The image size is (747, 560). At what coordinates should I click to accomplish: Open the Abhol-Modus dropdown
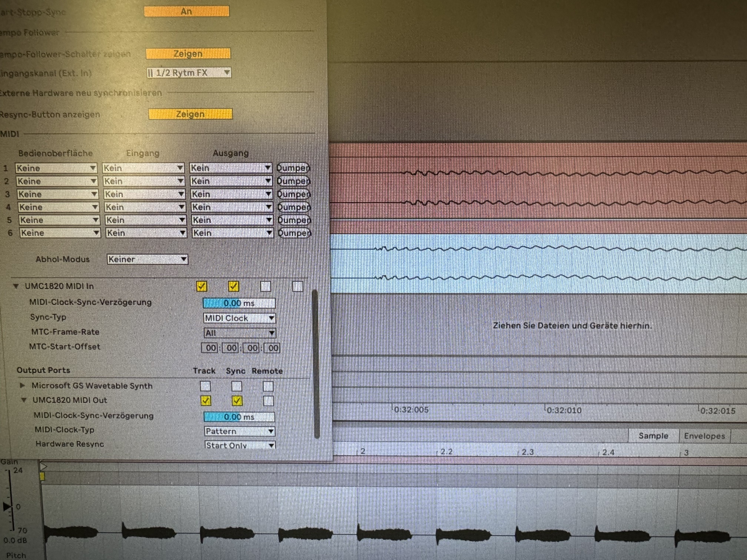point(147,259)
